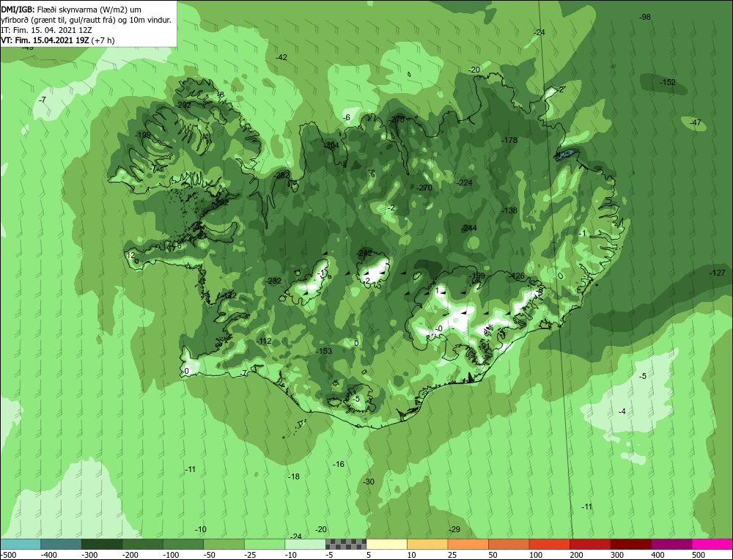Viewport: 733px width, 560px height.
Task: Click the -202 value in the Westfjords
Action: coord(183,105)
